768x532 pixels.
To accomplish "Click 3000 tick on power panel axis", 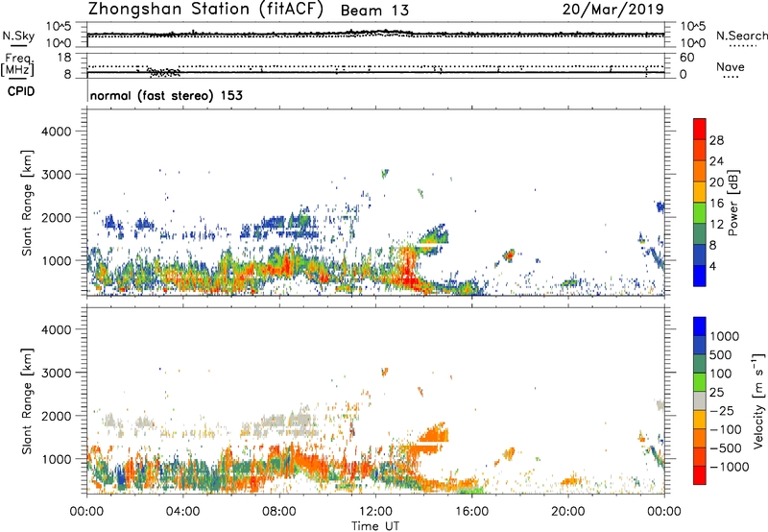I will [x=56, y=175].
